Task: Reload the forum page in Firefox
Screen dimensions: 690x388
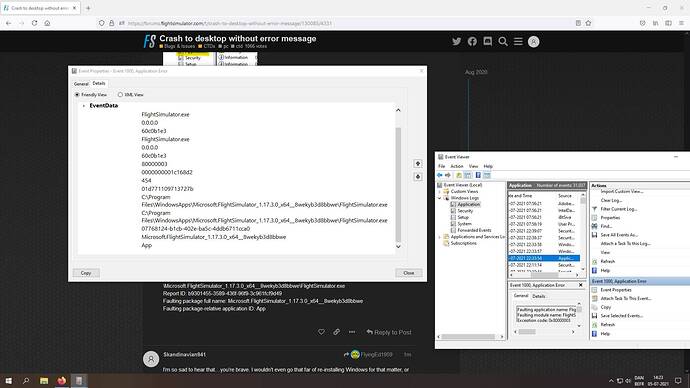Action: 34,23
